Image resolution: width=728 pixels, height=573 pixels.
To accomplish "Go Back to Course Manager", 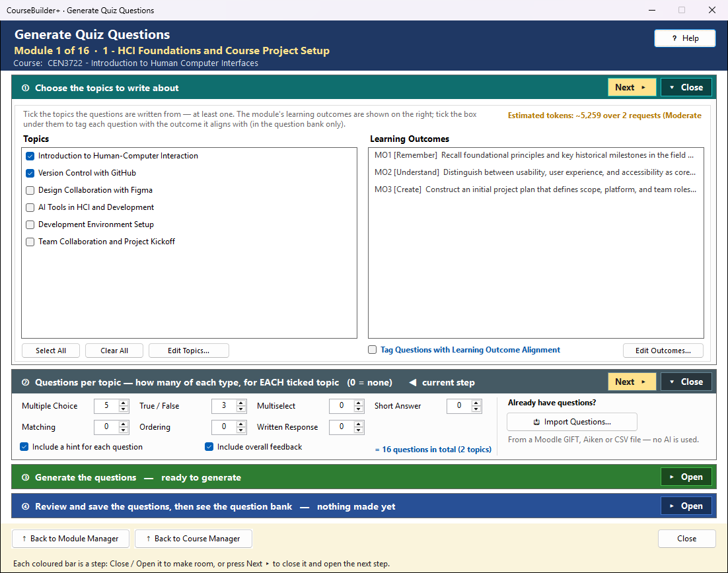I will click(x=194, y=539).
